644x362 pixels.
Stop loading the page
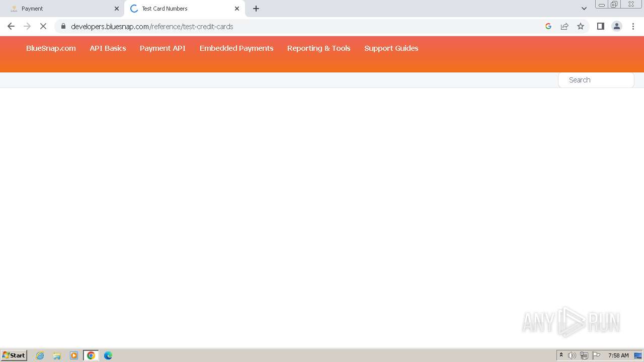coord(43,26)
